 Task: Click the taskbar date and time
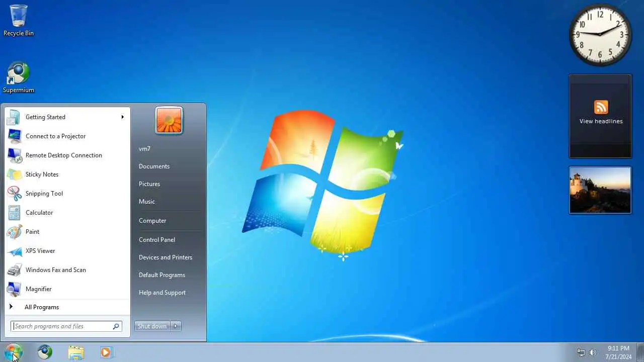tap(618, 352)
